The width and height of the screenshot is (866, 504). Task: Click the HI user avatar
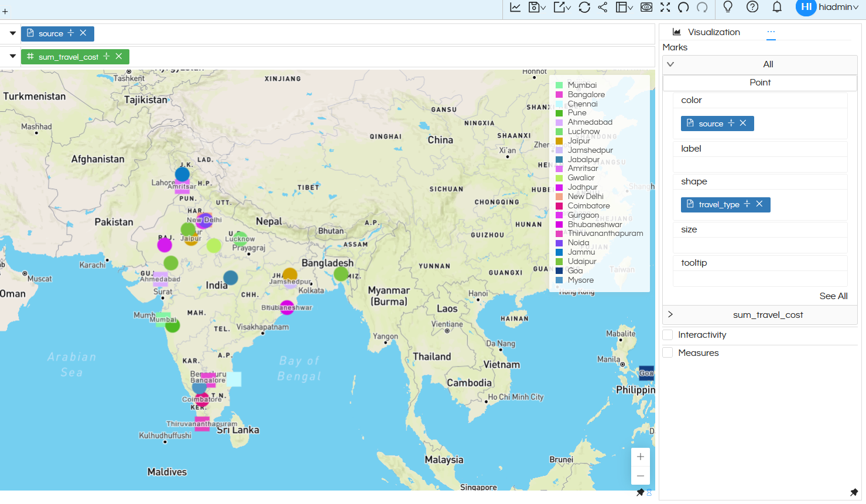click(x=806, y=7)
